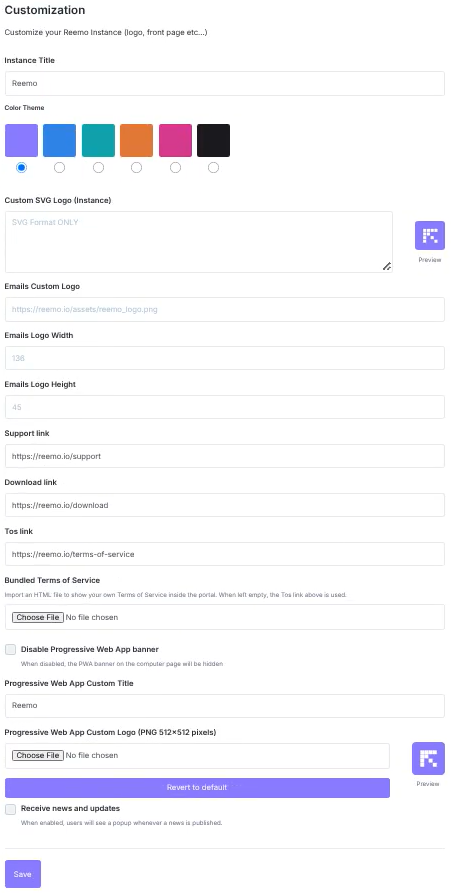Click 'No file chosen' text for PWA logo

(92, 756)
